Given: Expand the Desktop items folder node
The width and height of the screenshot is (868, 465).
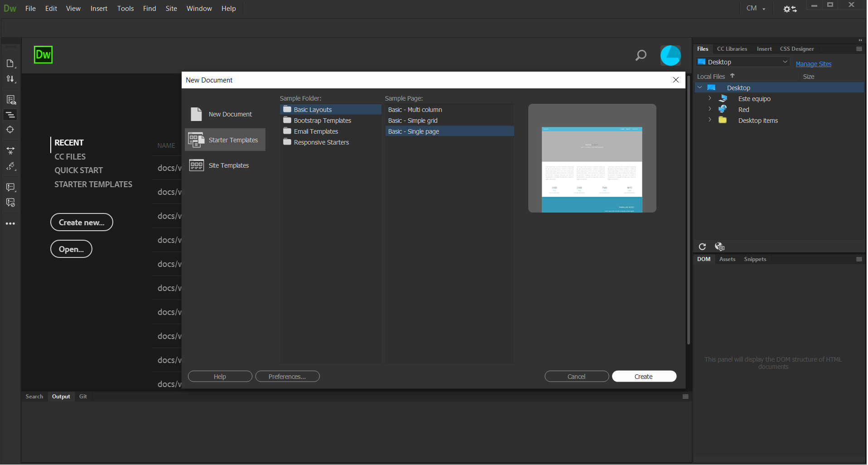Looking at the screenshot, I should (710, 120).
